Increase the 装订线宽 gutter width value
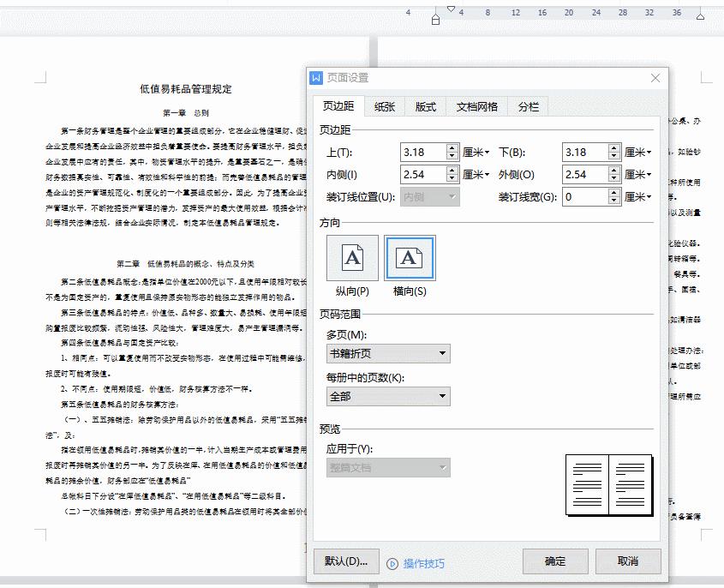The width and height of the screenshot is (724, 588). point(615,190)
